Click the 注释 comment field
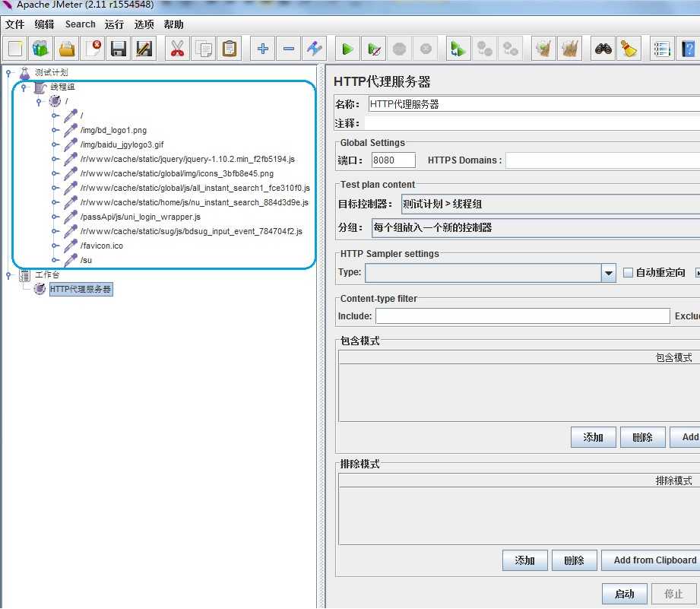This screenshot has width=700, height=609. 532,122
